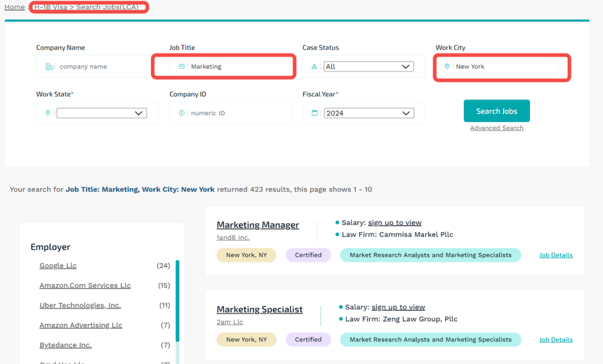Open the 2am Llc company link
The image size is (603, 364).
point(230,322)
